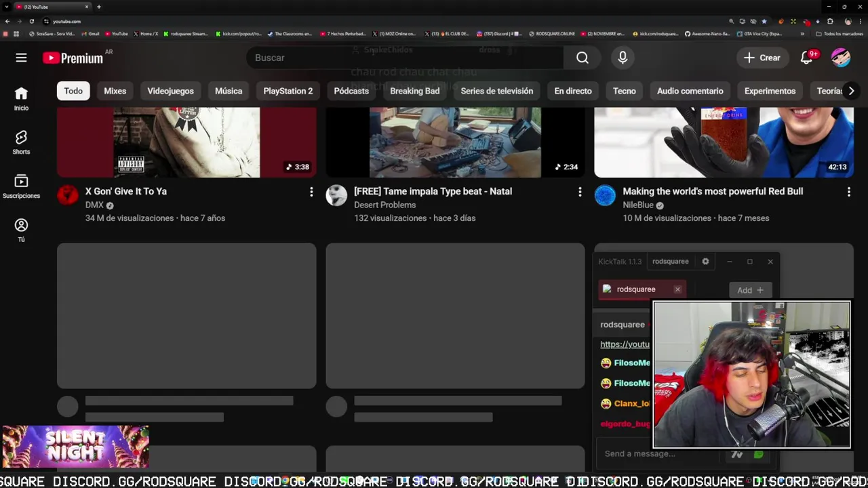Open Making the world's most powerful Red Bull
Viewport: 868px width, 488px height.
coord(713,191)
